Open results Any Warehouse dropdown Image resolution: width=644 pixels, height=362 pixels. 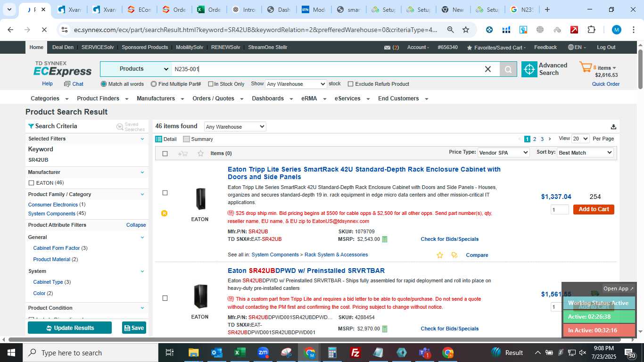(x=235, y=127)
